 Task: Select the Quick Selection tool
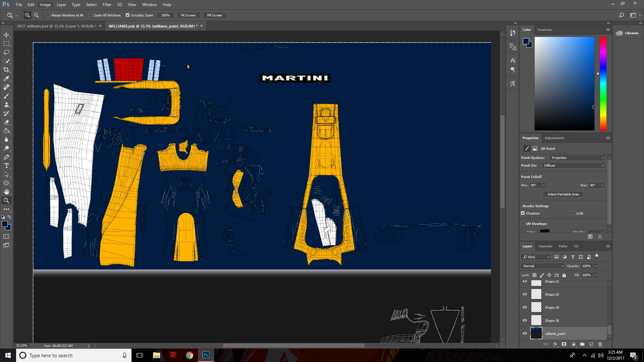tap(6, 61)
